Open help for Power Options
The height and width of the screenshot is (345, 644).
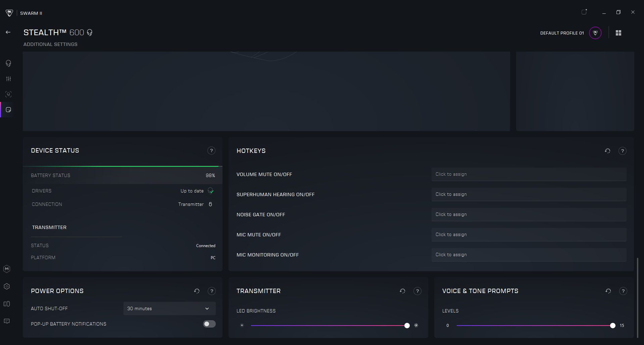(x=212, y=291)
